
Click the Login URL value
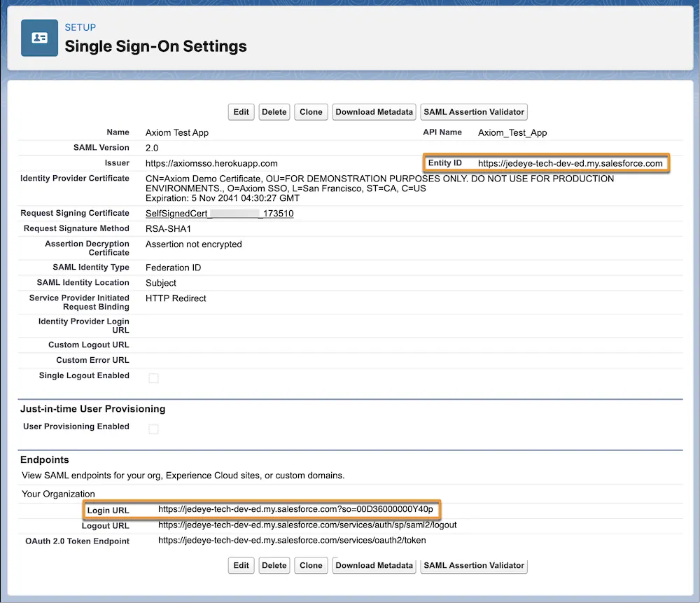pos(295,509)
